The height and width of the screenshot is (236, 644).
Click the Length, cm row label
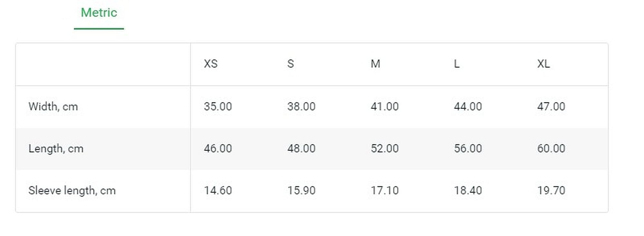coord(56,149)
